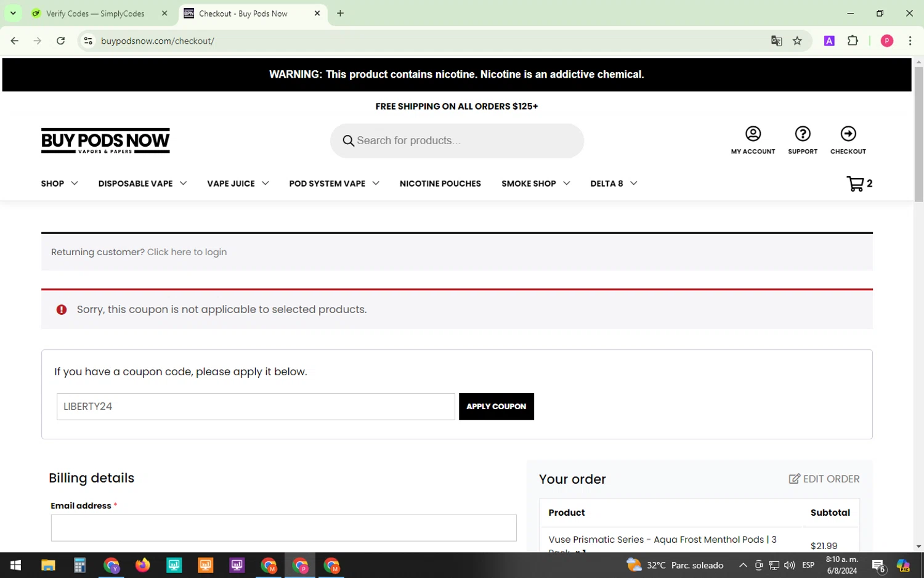
Task: Switch to the Verify Codes SimplyCodes tab
Action: [x=95, y=13]
